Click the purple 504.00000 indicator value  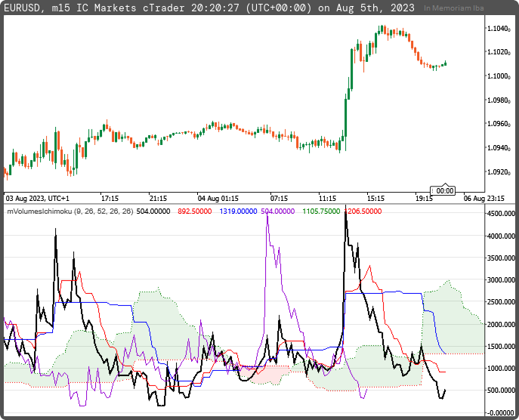(x=277, y=213)
